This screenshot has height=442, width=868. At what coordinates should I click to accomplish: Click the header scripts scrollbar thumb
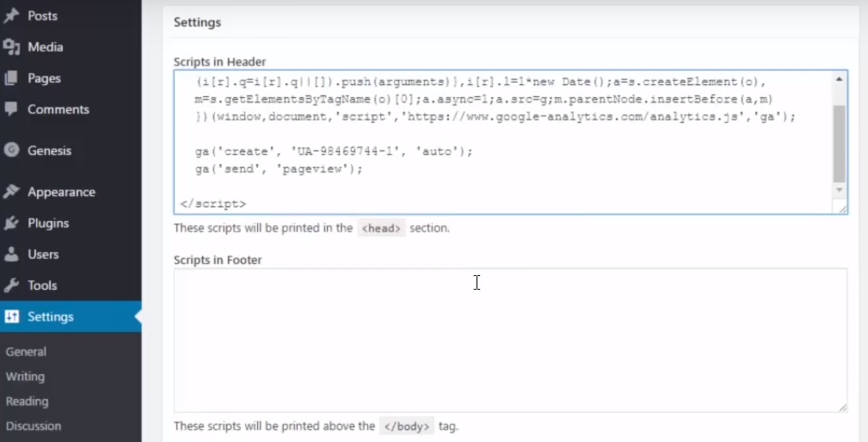(840, 144)
